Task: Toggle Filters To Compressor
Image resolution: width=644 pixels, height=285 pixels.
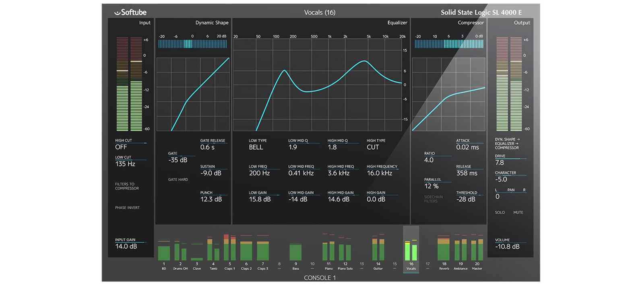Action: [x=127, y=186]
